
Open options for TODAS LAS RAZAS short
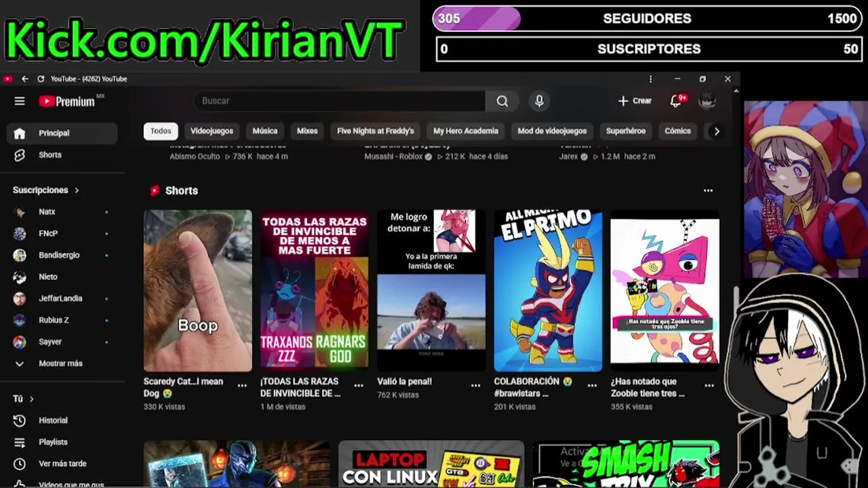359,385
